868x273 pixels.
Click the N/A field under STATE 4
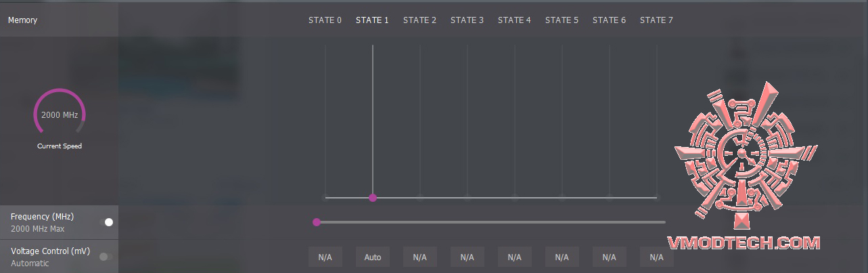coord(515,257)
